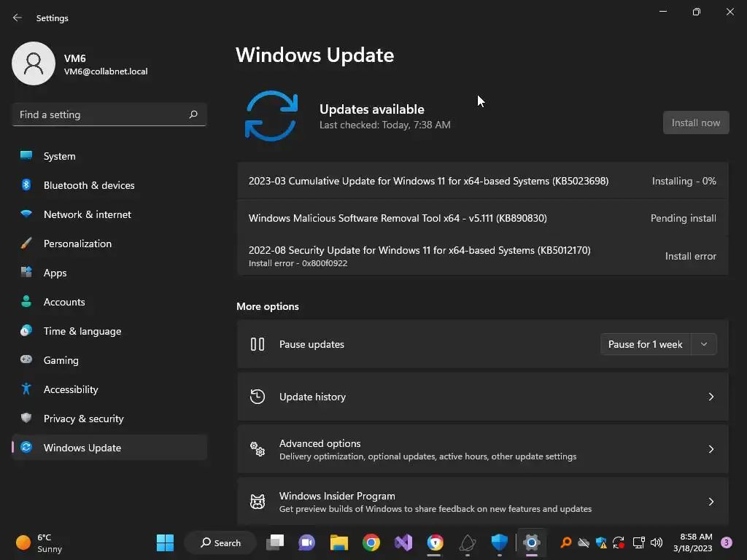Select the Malicious Software Removal Tool row
The width and height of the screenshot is (747, 560).
pos(483,218)
